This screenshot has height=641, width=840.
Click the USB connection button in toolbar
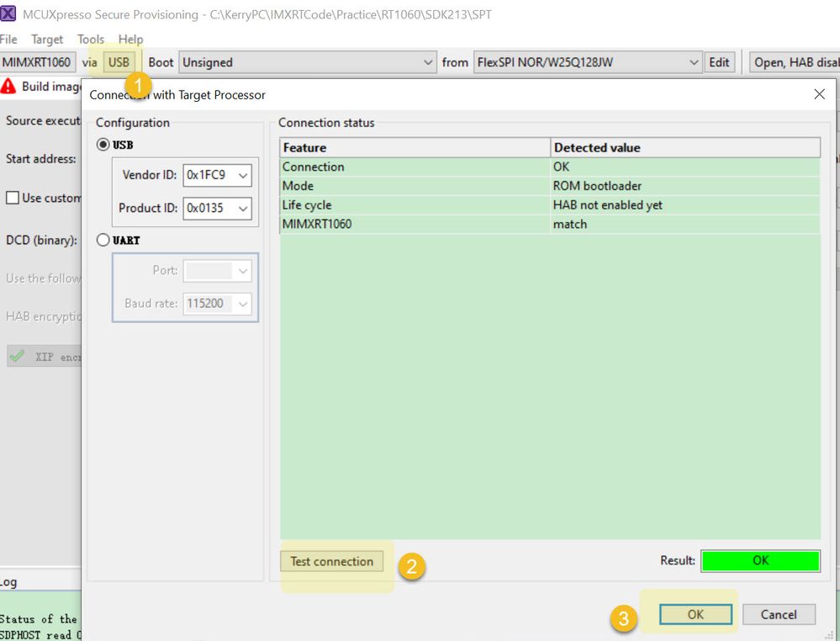[119, 62]
